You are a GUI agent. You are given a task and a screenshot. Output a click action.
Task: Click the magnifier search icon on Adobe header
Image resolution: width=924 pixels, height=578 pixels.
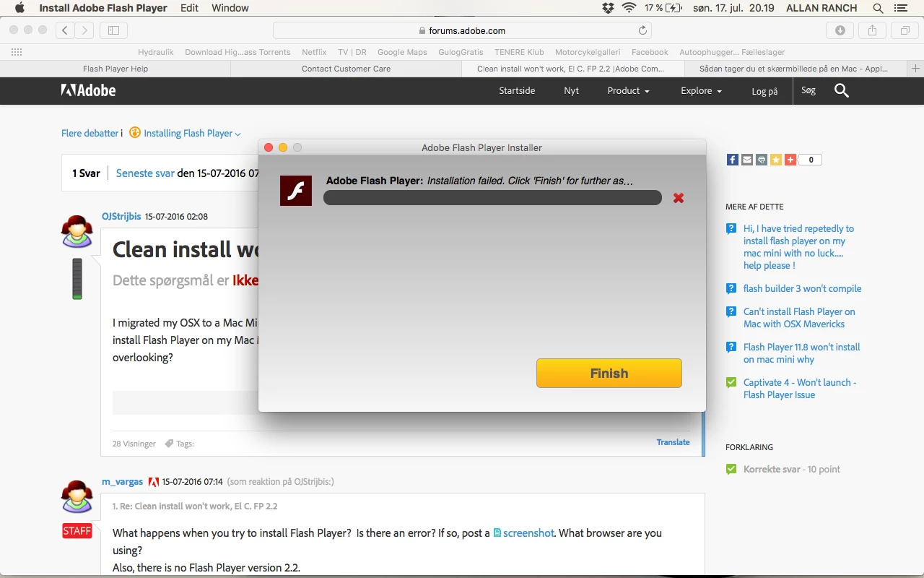pos(842,90)
